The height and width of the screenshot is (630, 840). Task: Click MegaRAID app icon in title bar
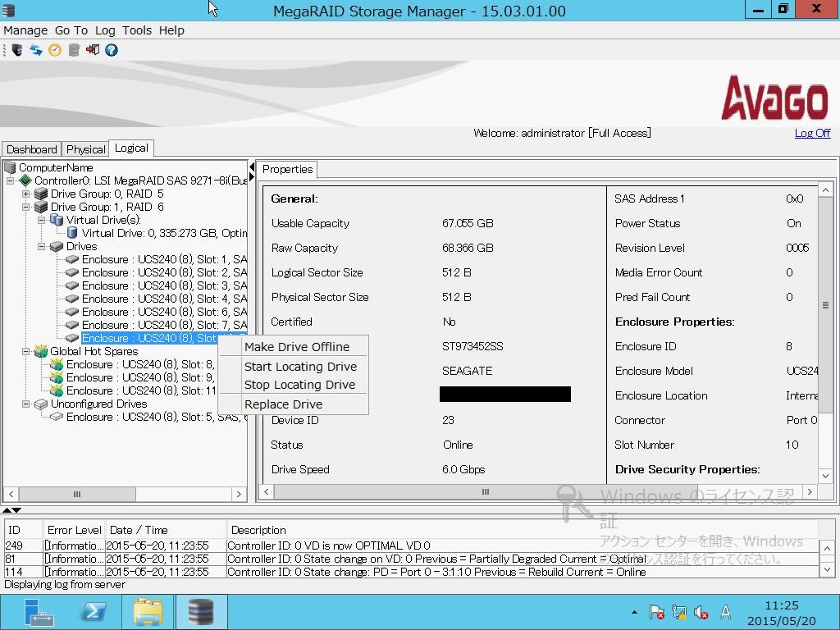(x=8, y=10)
